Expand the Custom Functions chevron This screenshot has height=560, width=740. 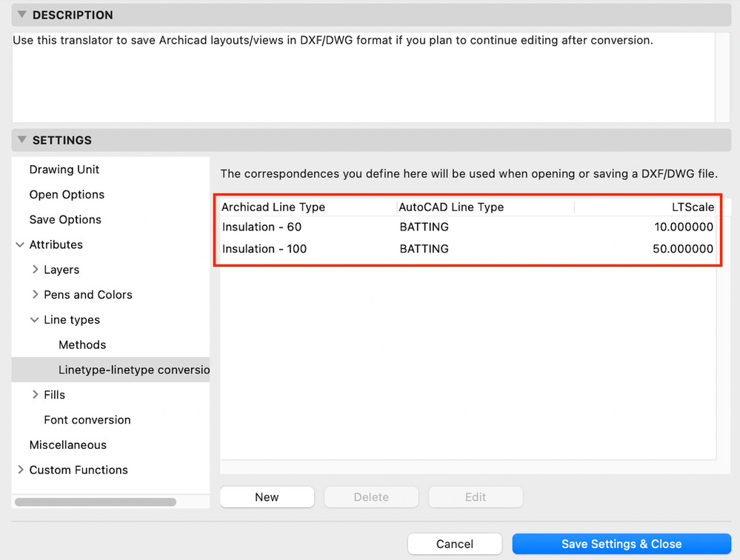click(x=20, y=470)
